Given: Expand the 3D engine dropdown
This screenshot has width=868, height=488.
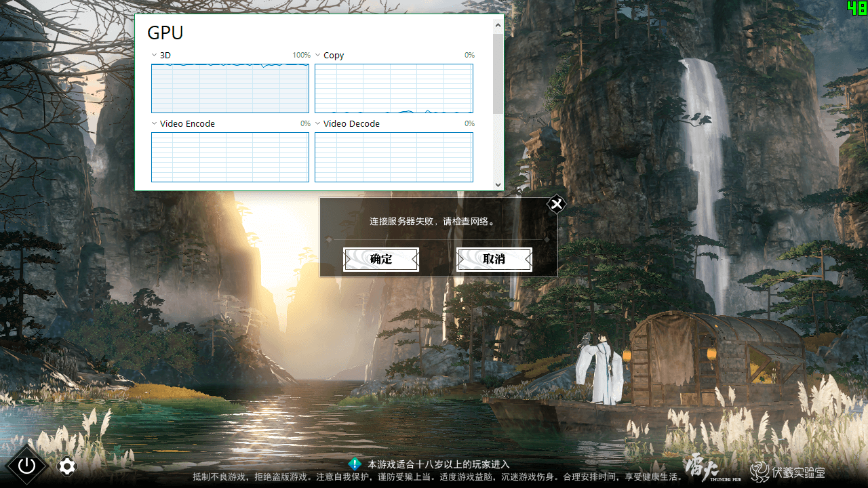Looking at the screenshot, I should pos(155,55).
